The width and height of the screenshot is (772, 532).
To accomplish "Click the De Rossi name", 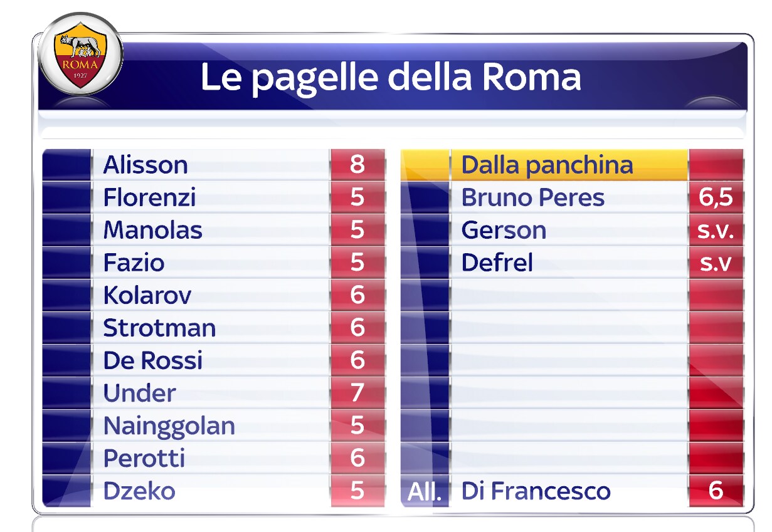I will point(152,360).
